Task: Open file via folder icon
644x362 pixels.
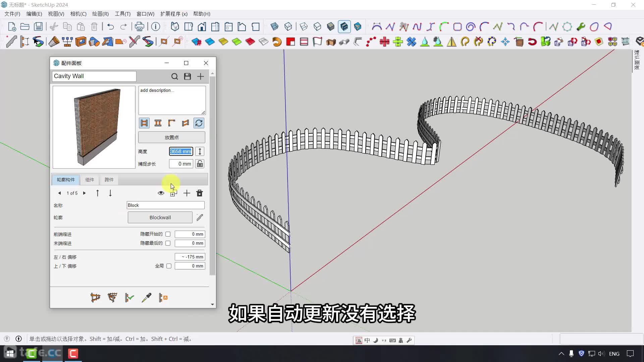Action: click(25, 26)
